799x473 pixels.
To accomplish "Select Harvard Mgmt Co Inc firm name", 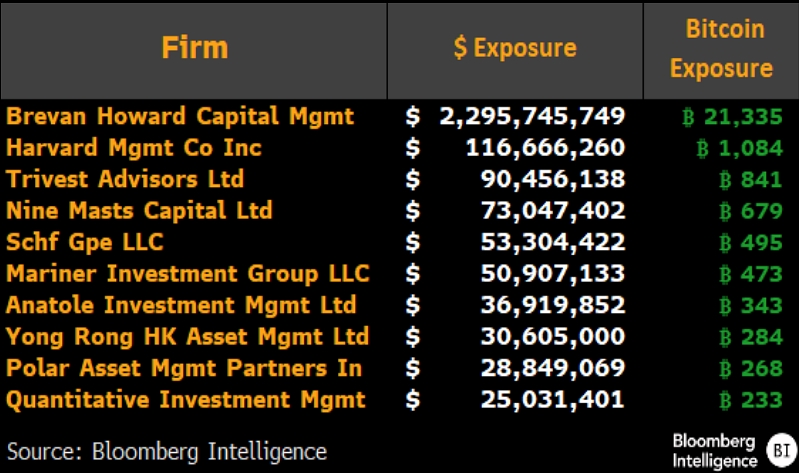I will point(133,148).
